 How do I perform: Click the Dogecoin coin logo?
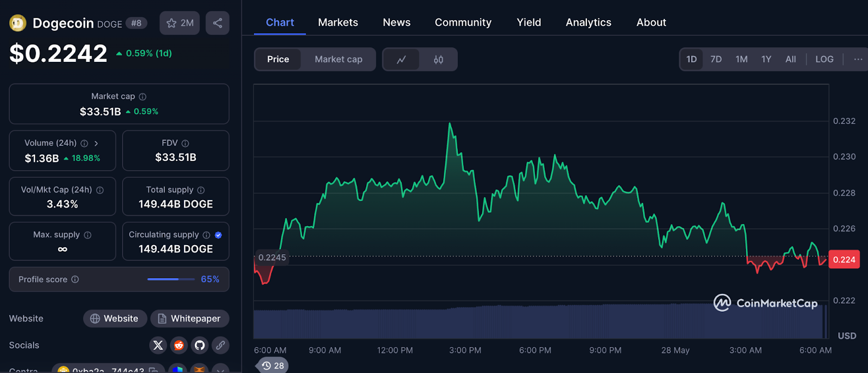tap(18, 23)
